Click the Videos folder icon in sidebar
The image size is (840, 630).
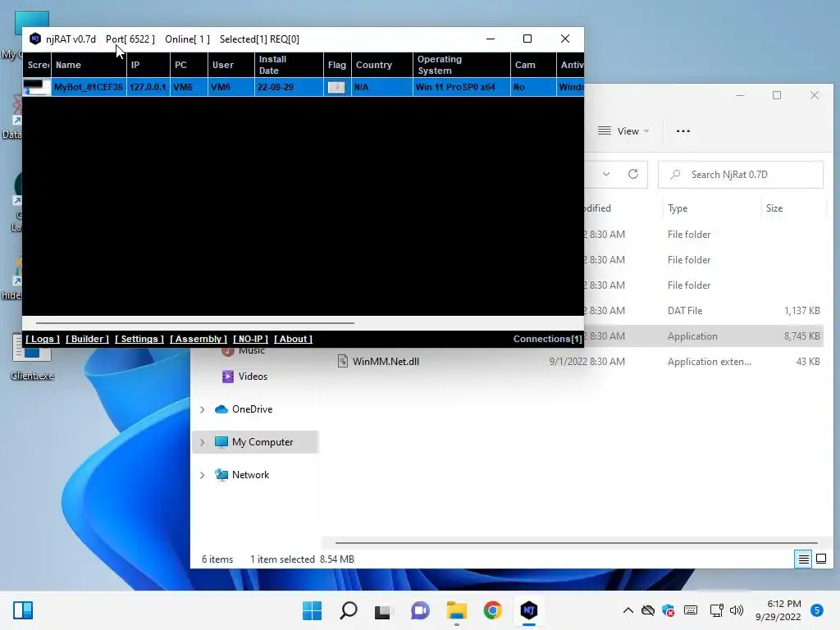pos(228,377)
